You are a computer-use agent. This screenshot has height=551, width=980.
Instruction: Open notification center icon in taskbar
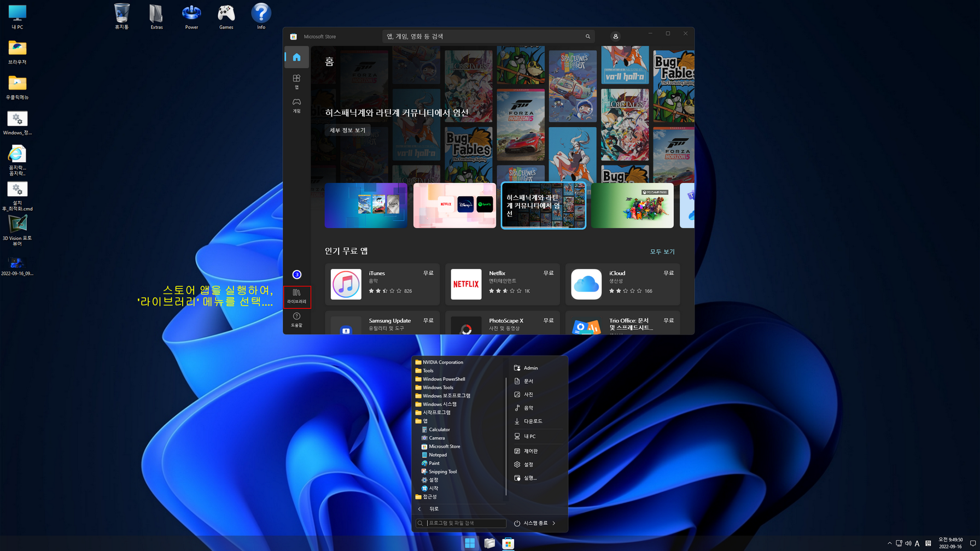pos(972,543)
